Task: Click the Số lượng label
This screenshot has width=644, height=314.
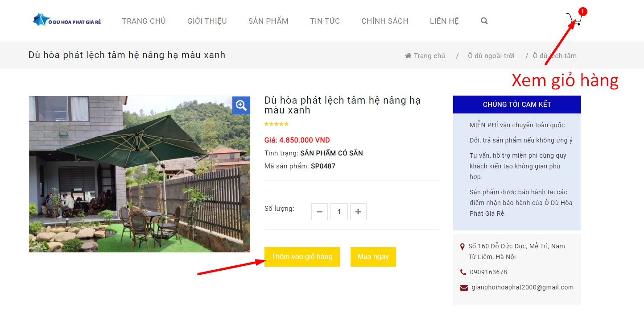Action: click(x=279, y=209)
